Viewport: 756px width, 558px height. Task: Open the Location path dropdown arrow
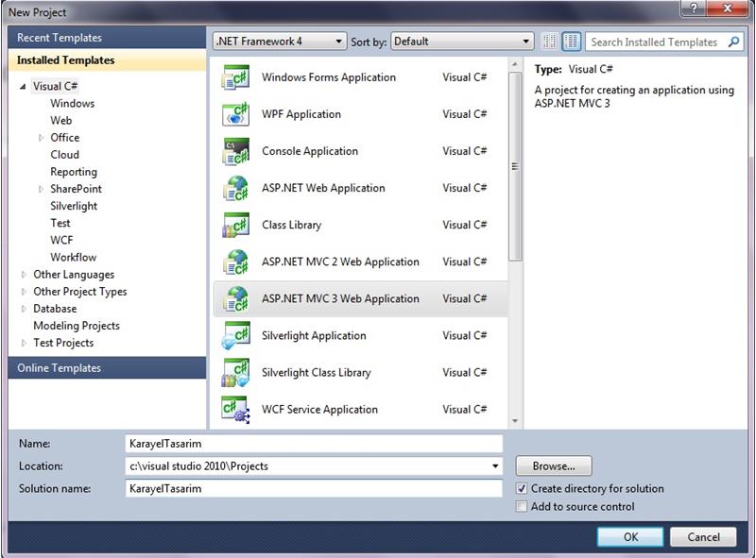[494, 466]
